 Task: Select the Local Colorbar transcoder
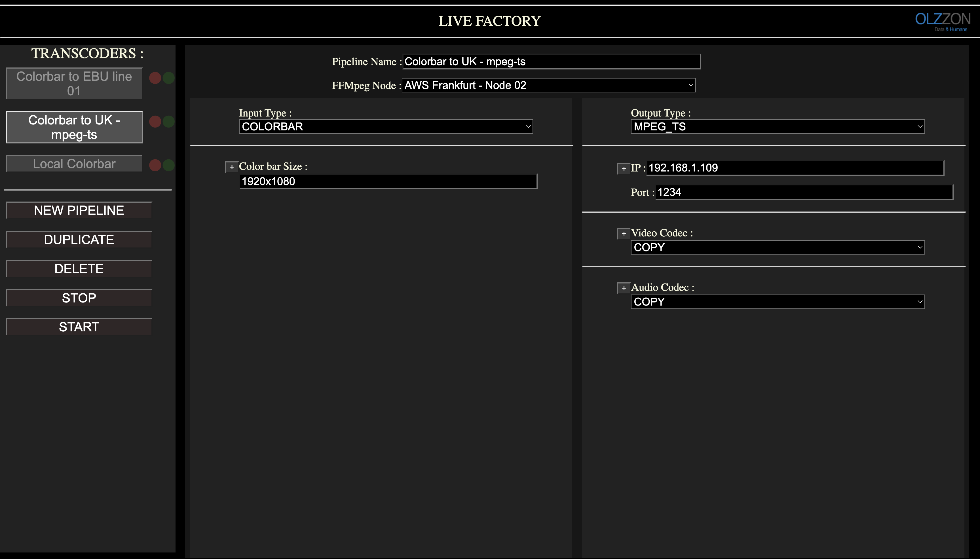74,164
